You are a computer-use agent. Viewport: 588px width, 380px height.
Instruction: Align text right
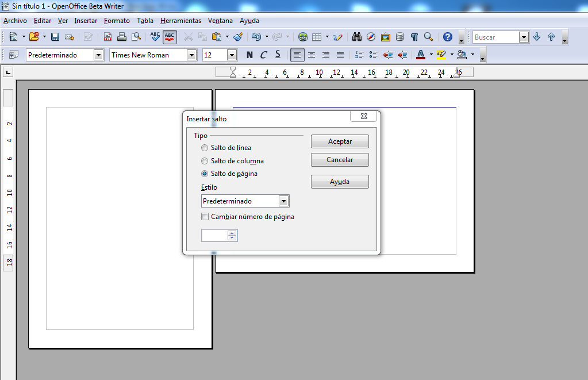click(x=326, y=55)
